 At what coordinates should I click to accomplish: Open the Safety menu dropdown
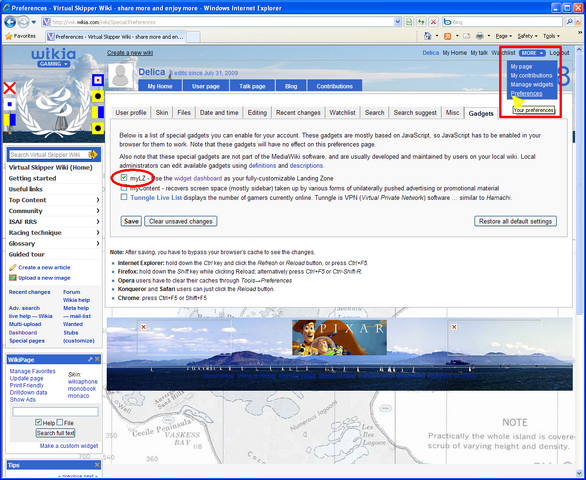click(x=527, y=36)
